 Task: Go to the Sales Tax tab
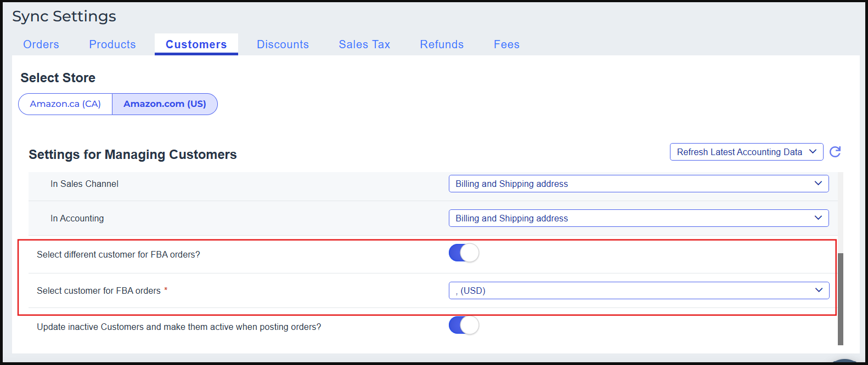pos(364,44)
